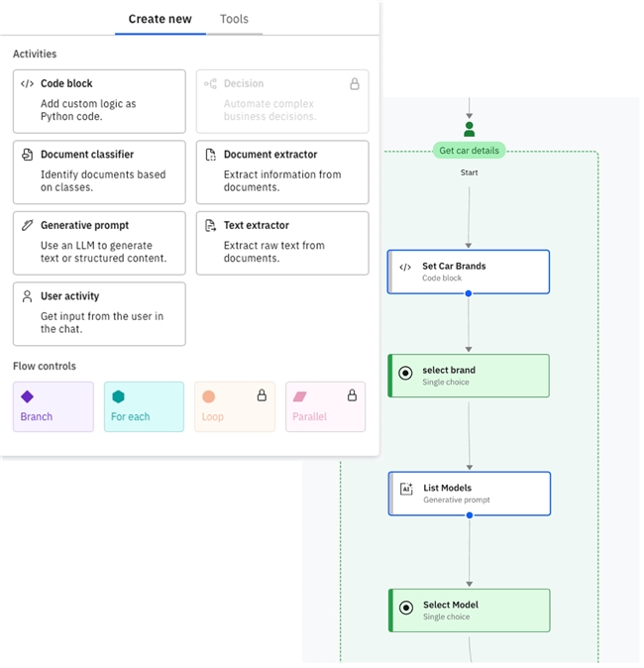Click the lock icon on Decision card

pyautogui.click(x=355, y=84)
